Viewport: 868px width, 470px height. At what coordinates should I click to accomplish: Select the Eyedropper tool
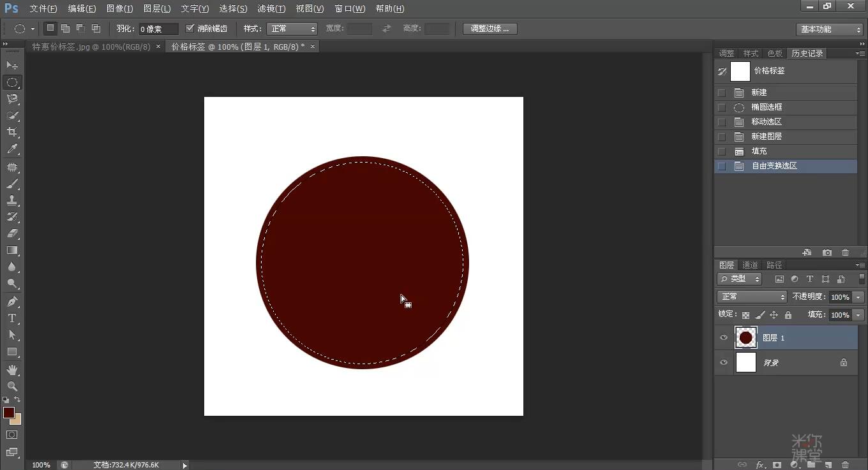[x=13, y=149]
